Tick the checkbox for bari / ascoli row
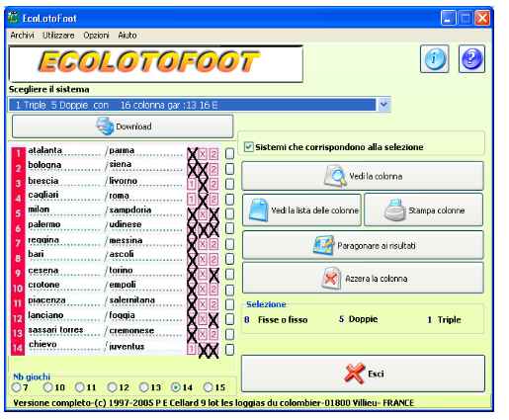This screenshot has height=420, width=509. coord(229,259)
